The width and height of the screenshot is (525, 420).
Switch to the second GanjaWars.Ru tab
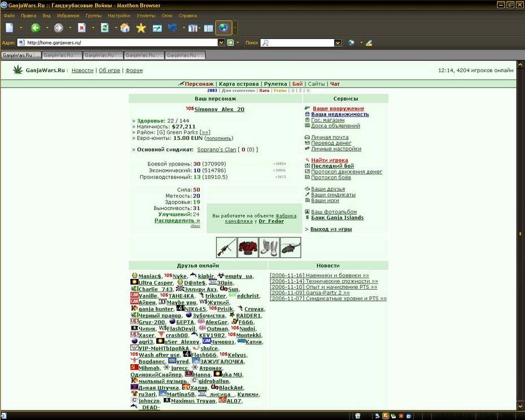point(62,55)
